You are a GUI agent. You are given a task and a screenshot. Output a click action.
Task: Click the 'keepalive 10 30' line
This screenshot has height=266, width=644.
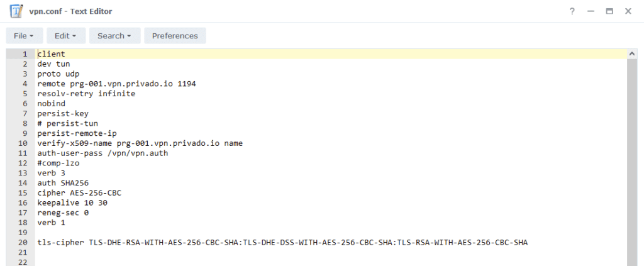click(x=72, y=202)
